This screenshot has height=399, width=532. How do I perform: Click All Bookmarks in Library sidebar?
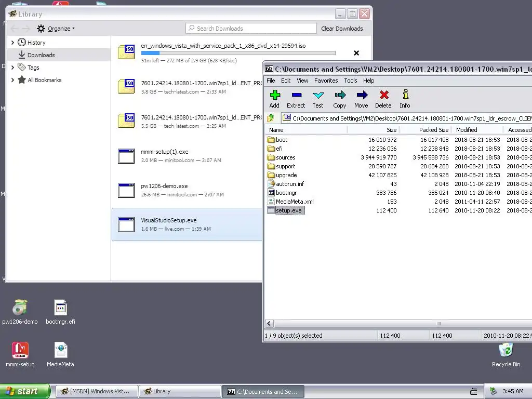(x=39, y=79)
